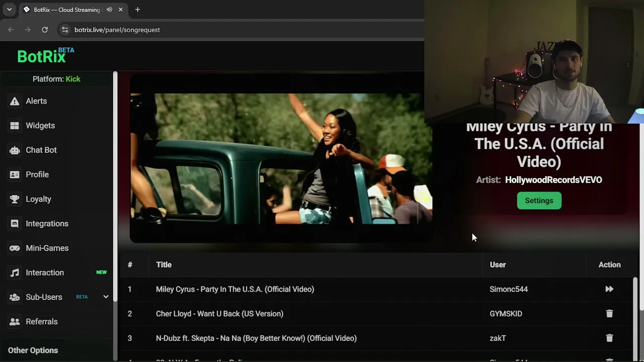Click the Loyalty trophy icon

[15, 199]
